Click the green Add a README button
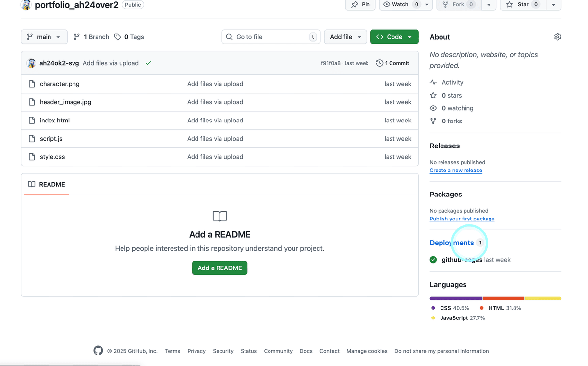Image resolution: width=588 pixels, height=366 pixels. pos(220,268)
